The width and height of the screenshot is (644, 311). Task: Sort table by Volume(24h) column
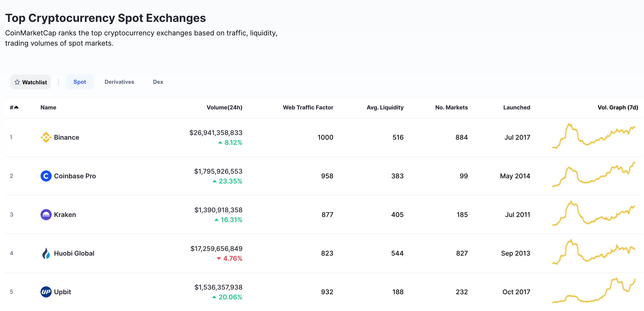[224, 108]
